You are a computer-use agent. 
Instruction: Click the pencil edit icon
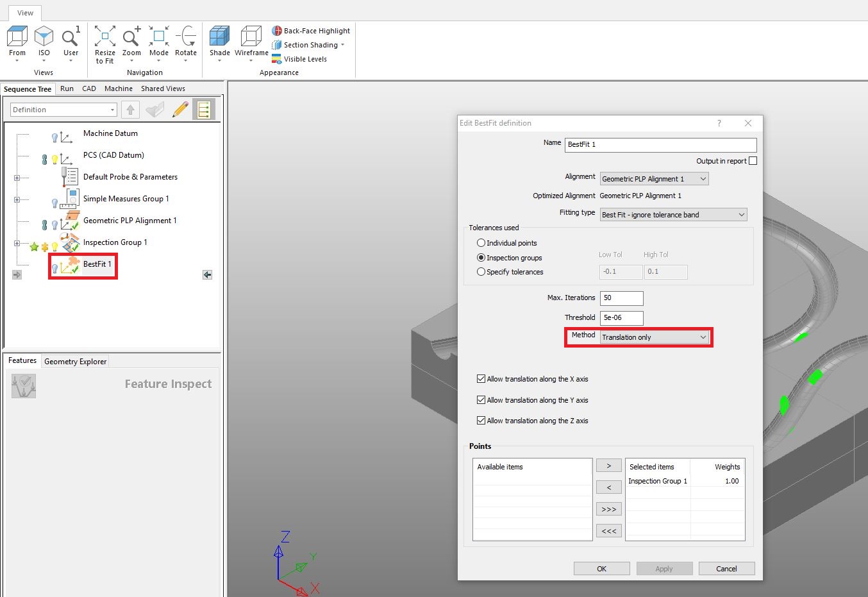(181, 110)
